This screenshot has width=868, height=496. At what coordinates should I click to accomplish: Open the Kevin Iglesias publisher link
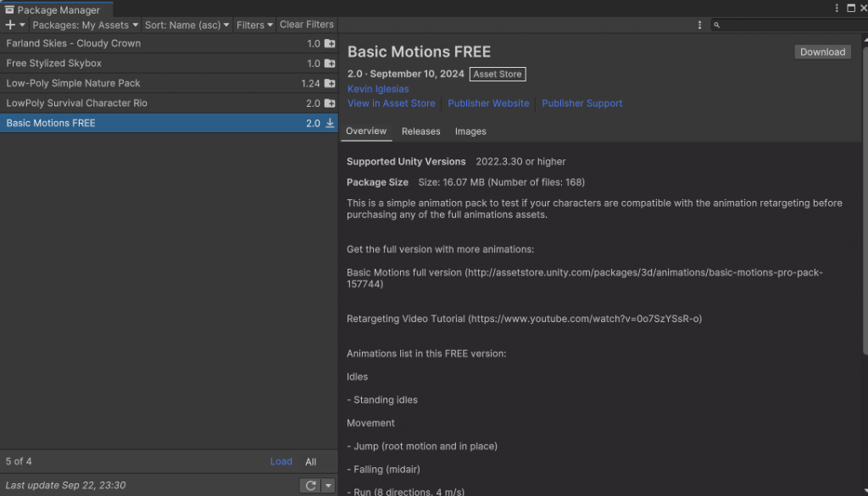click(378, 88)
